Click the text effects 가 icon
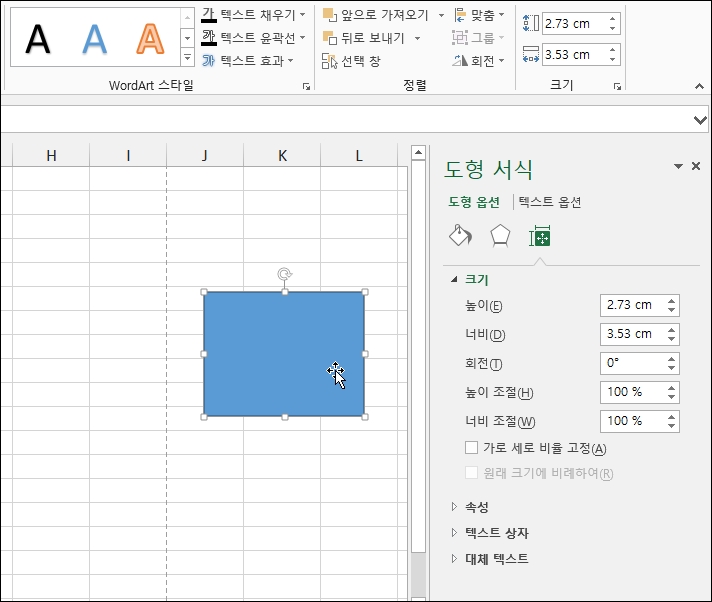 tap(208, 60)
